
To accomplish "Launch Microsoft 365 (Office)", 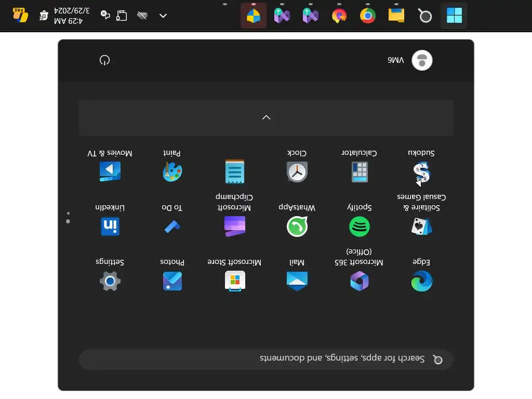I will click(x=360, y=281).
